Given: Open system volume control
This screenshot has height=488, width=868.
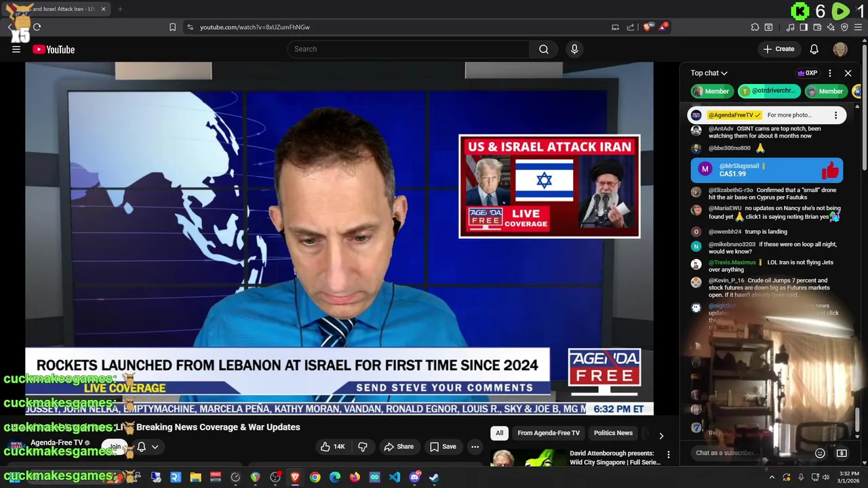Looking at the screenshot, I should tap(826, 477).
